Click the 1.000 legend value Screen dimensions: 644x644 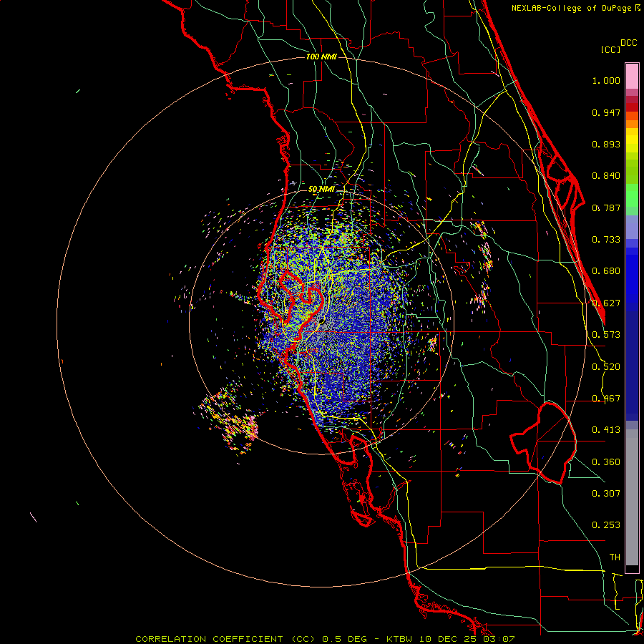(x=606, y=80)
